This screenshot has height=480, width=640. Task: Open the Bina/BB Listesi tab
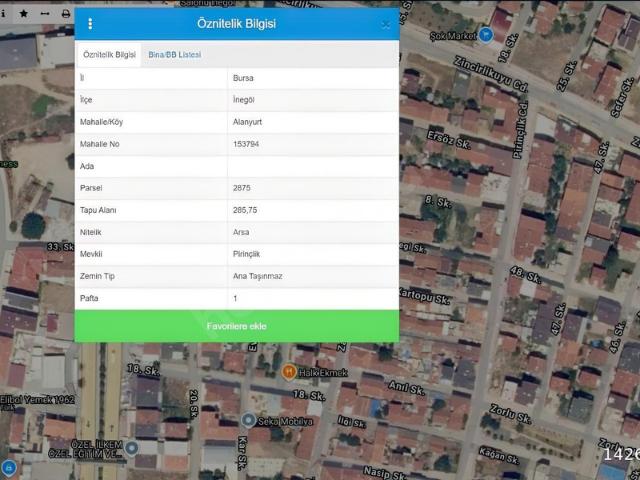[175, 55]
